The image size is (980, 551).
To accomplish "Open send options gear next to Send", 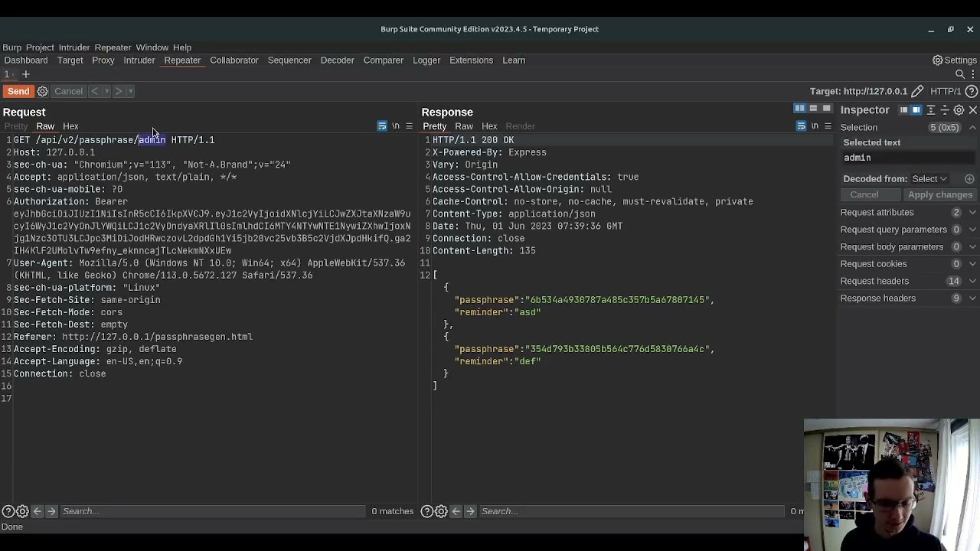I will click(x=43, y=91).
